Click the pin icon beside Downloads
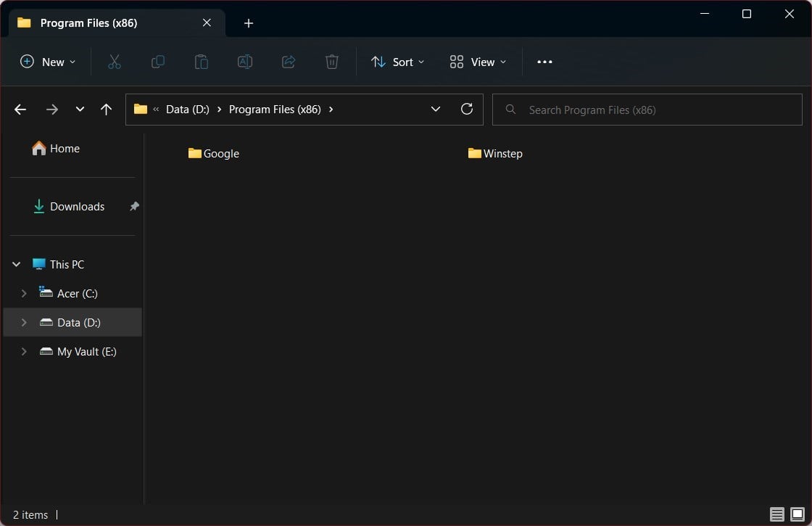The height and width of the screenshot is (526, 812). point(134,206)
